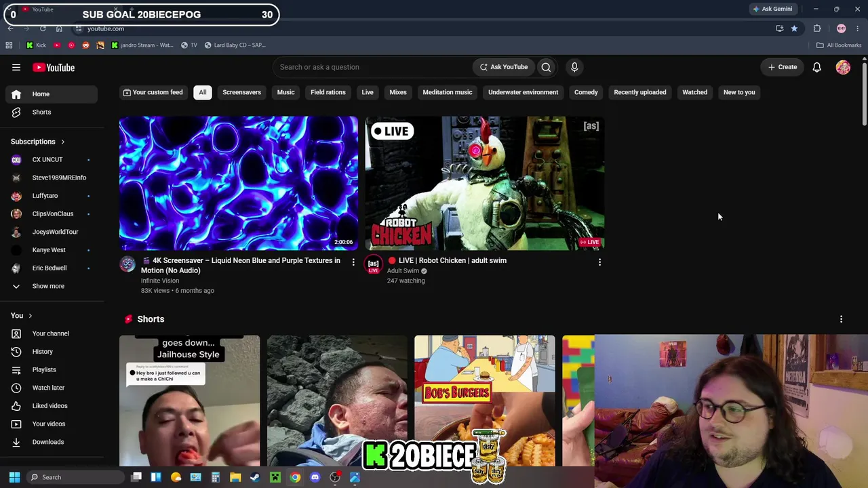The image size is (868, 488).
Task: Select the All filter chip
Action: [202, 92]
